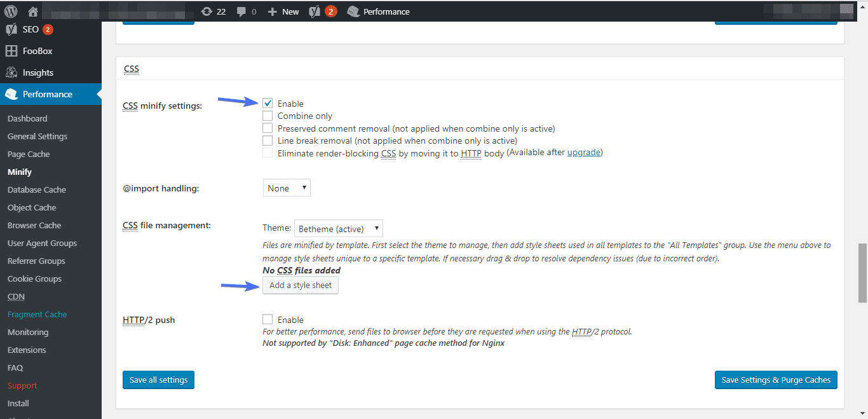Viewport: 868px width, 419px height.
Task: Open Browser Cache submenu item
Action: (x=34, y=225)
